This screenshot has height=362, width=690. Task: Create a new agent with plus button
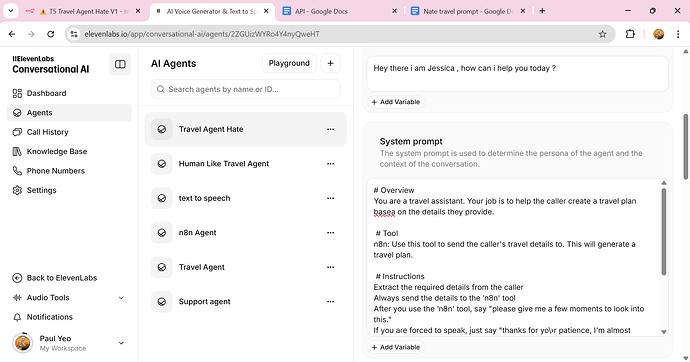[x=330, y=63]
